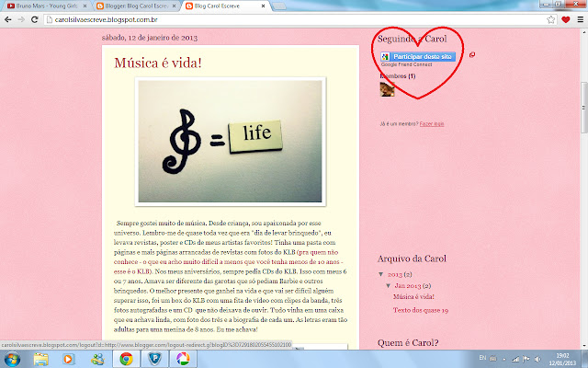The width and height of the screenshot is (588, 368).
Task: Reload the page with the refresh icon
Action: 35,19
